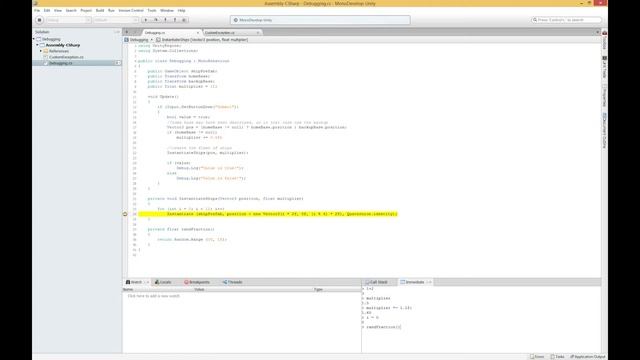Viewport: 640px width, 360px height.
Task: Click the options icon on the Debugging.cs tree row
Action: click(x=118, y=63)
